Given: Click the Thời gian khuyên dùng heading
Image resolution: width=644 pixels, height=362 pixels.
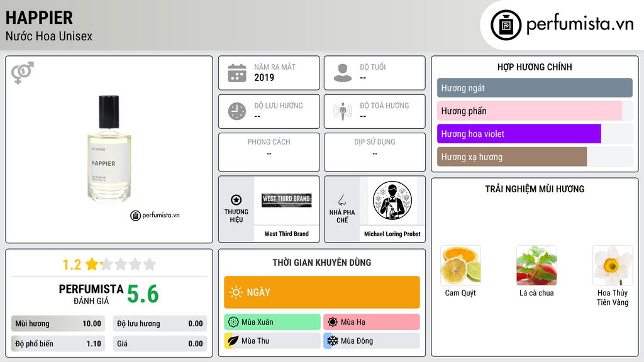Looking at the screenshot, I should coord(322,262).
